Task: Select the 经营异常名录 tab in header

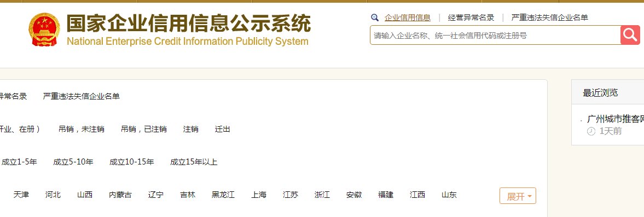Action: pyautogui.click(x=471, y=17)
